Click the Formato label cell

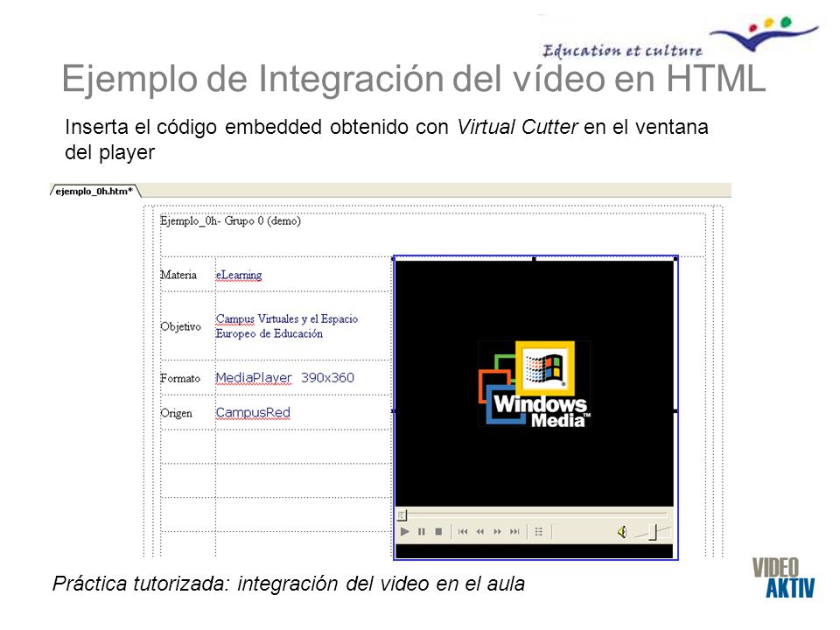(x=180, y=378)
